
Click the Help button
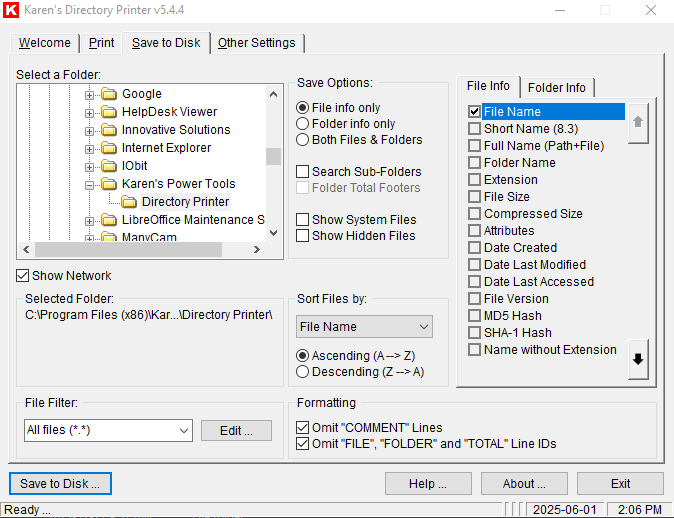tap(428, 484)
